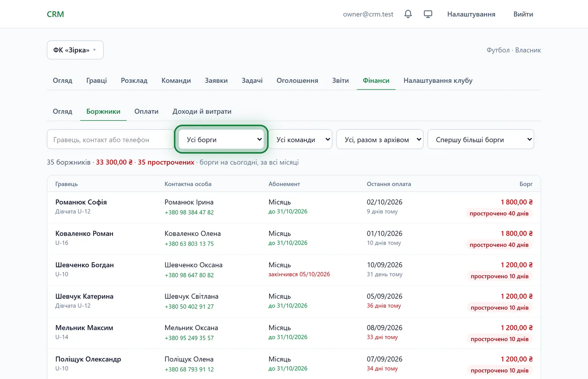The image size is (588, 379).
Task: Click the owner@crm.test account email
Action: 368,14
